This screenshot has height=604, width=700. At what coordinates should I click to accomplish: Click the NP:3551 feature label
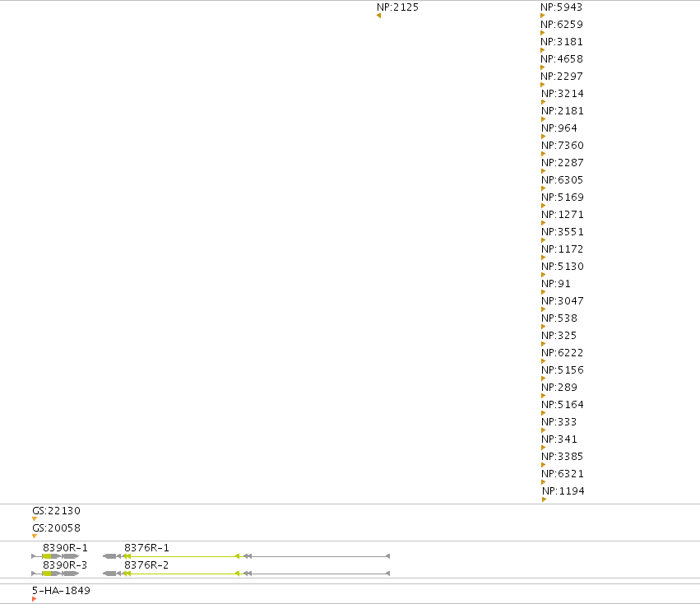coord(563,232)
